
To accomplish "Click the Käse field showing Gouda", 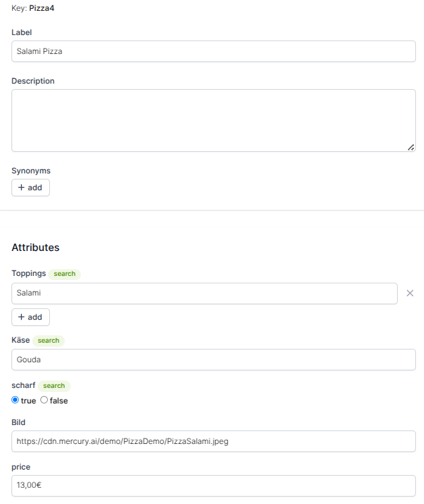I will tap(214, 360).
